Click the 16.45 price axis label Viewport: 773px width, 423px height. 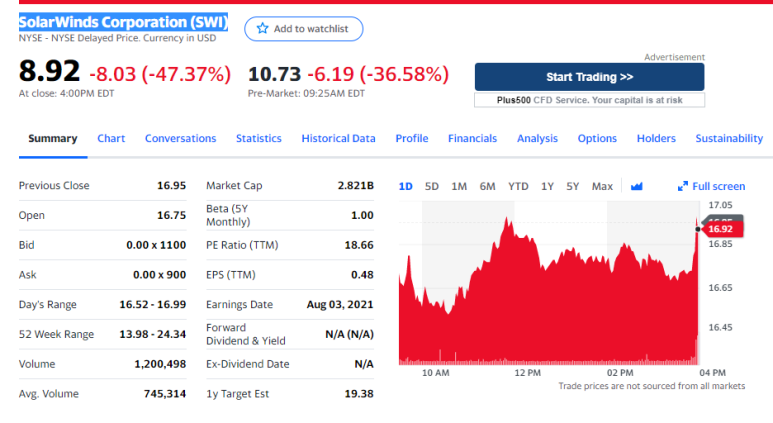pyautogui.click(x=720, y=327)
